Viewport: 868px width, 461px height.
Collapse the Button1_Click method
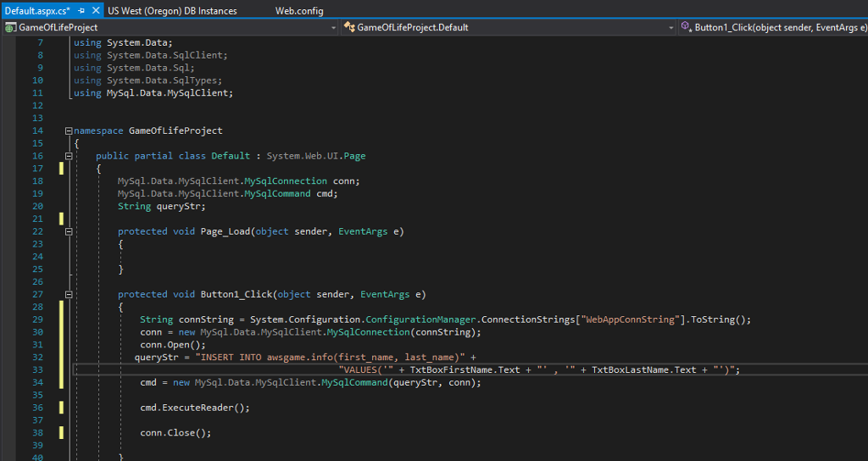pyautogui.click(x=68, y=295)
